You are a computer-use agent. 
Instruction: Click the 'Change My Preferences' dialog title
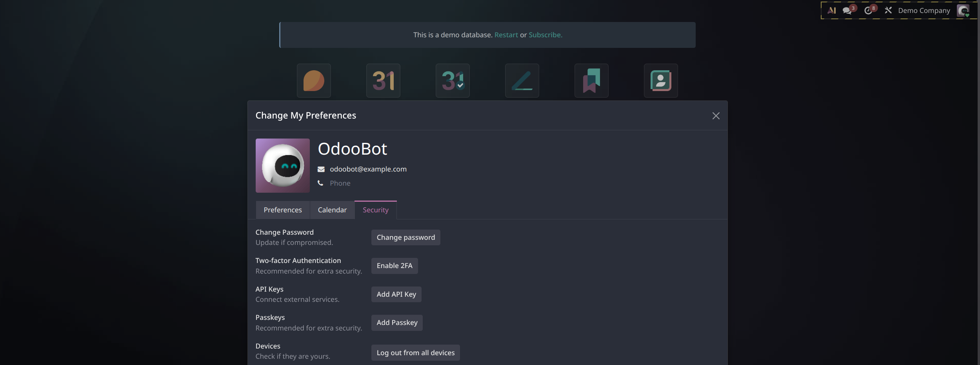306,115
